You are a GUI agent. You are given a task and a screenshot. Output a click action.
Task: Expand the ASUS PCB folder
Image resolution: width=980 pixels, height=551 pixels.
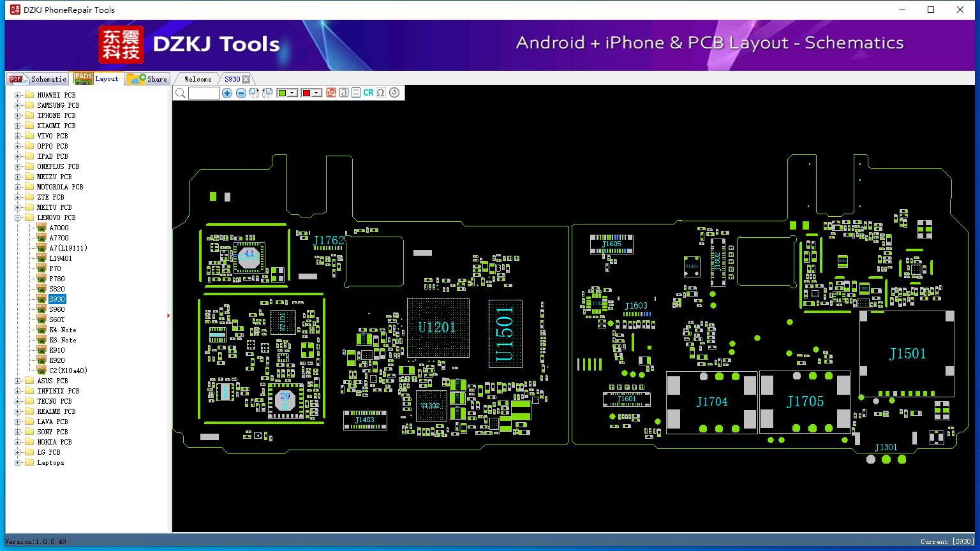(x=18, y=381)
